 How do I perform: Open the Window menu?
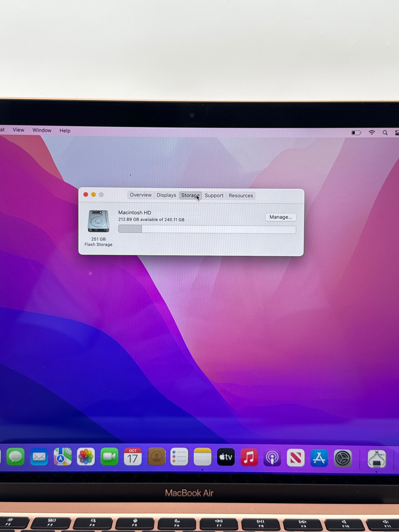[42, 130]
